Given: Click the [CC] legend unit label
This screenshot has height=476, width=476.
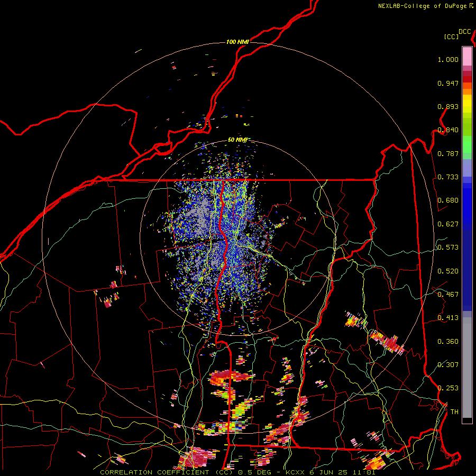Looking at the screenshot, I should (x=451, y=36).
